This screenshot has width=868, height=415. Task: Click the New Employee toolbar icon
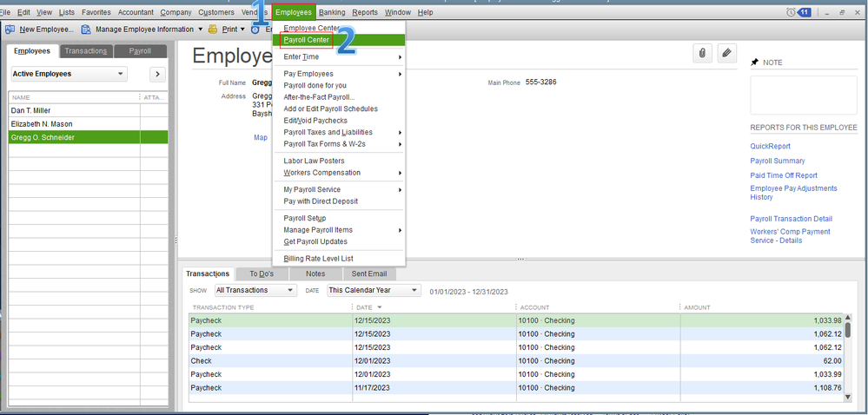(10, 29)
